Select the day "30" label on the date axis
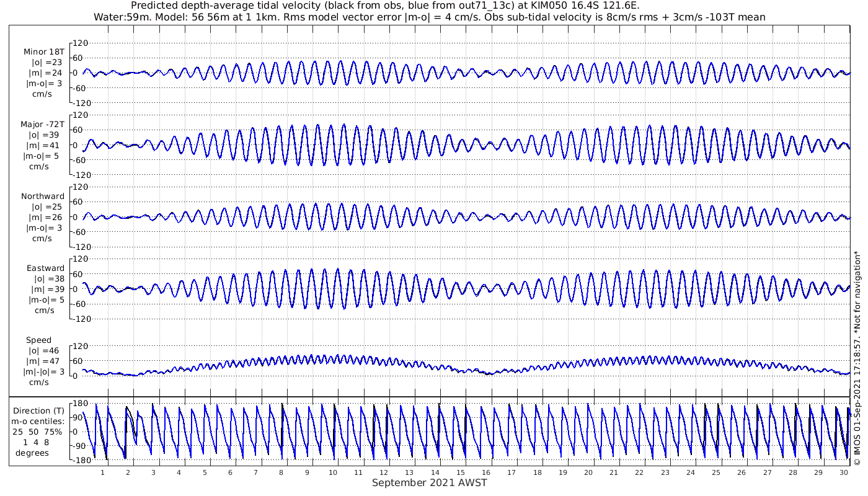Image resolution: width=868 pixels, height=496 pixels. pos(844,472)
